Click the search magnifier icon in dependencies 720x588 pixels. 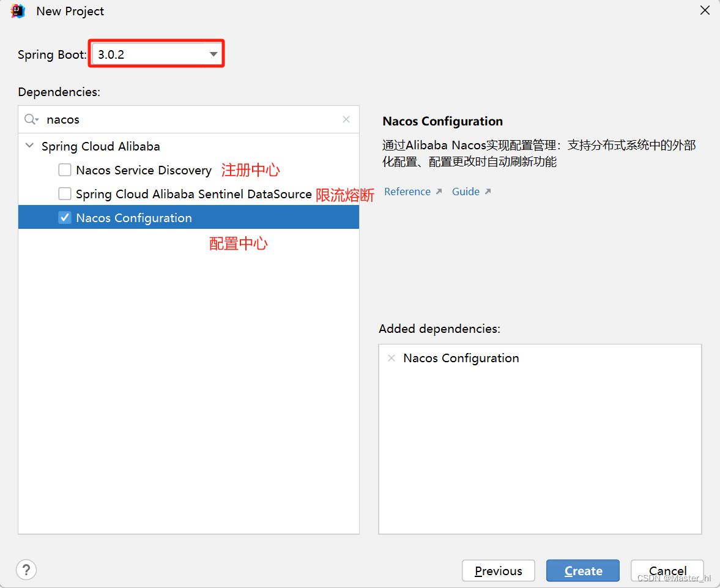tap(31, 119)
